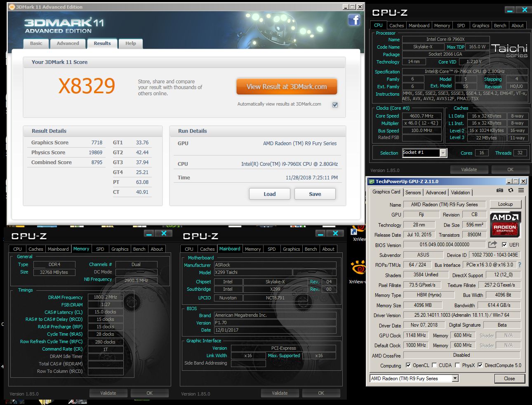Click the BIOS Version field in GPU-Z

click(445, 245)
